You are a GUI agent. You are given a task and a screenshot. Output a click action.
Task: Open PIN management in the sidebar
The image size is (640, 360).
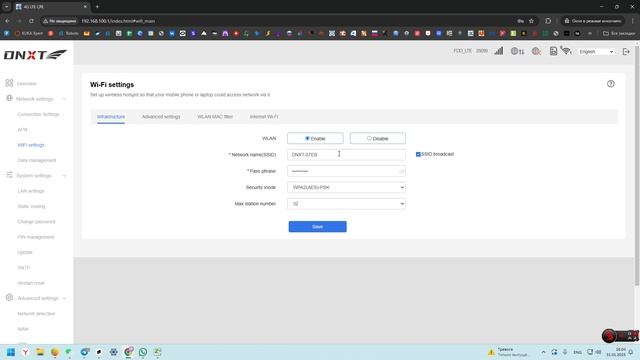36,237
